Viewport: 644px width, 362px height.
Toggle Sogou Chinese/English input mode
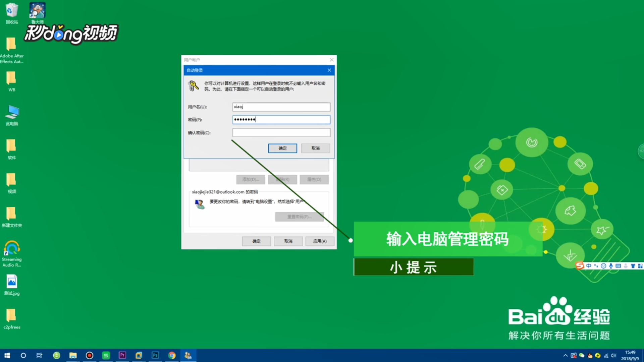pos(589,266)
